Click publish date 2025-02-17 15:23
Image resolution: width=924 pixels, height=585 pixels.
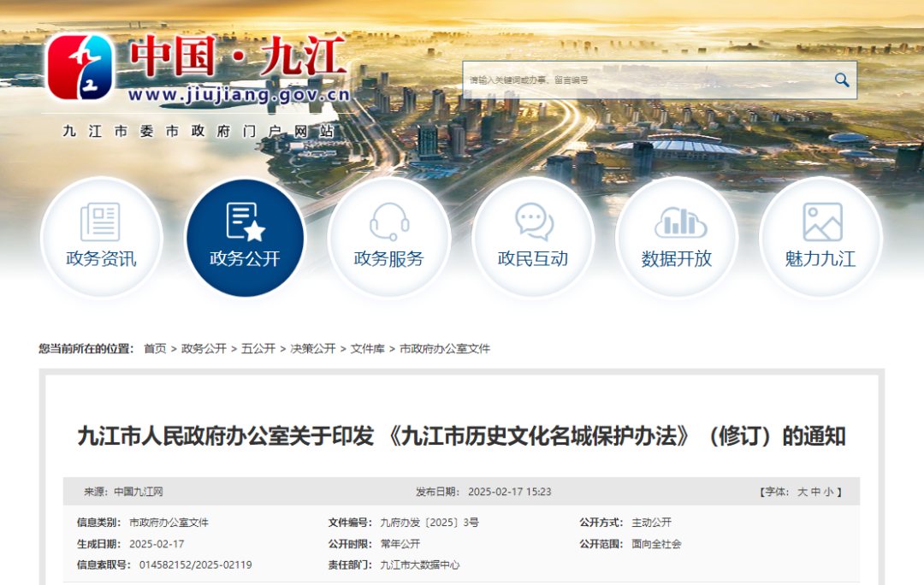[x=510, y=492]
